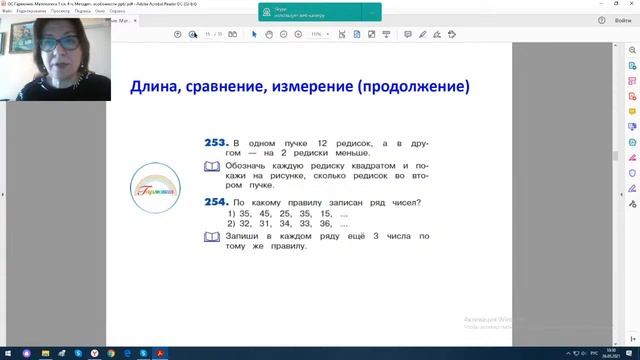Open the red Redact tool icon
The width and height of the screenshot is (640, 360).
632,158
